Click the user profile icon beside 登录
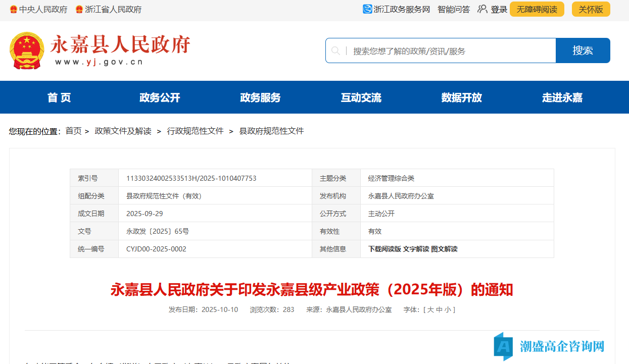 click(482, 9)
